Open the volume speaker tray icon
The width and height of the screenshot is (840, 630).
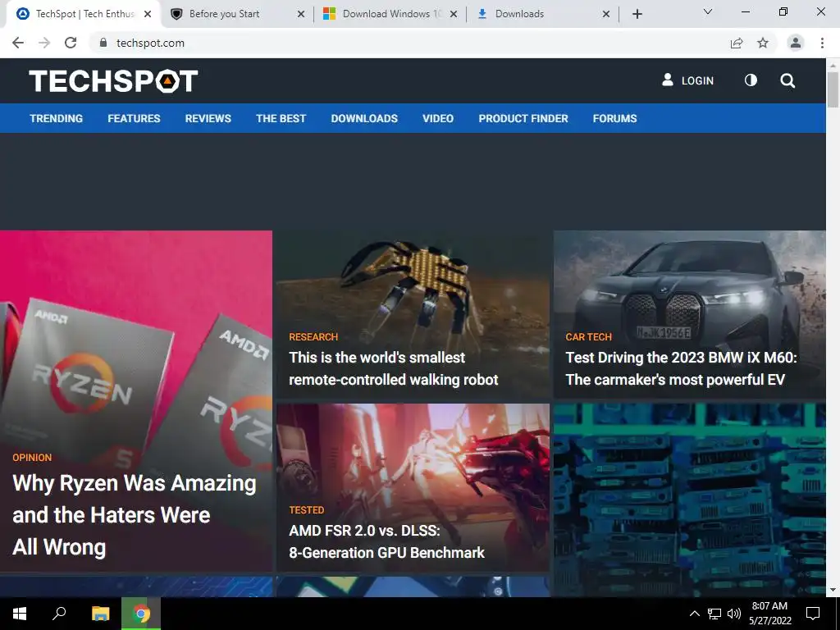click(734, 614)
